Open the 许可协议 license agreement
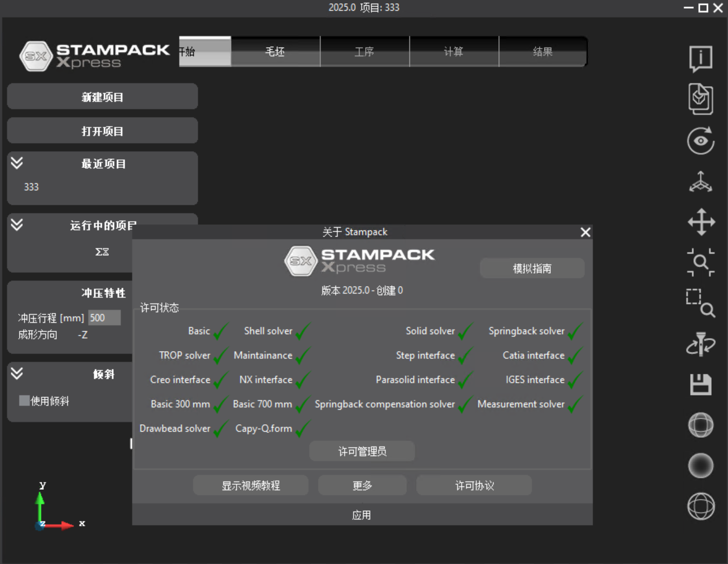Viewport: 728px width, 564px height. (x=474, y=485)
